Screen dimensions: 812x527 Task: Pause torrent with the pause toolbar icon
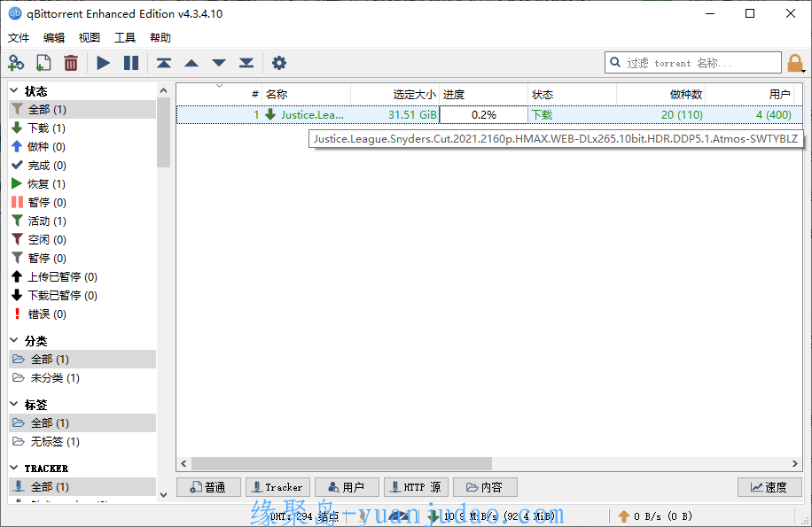131,63
